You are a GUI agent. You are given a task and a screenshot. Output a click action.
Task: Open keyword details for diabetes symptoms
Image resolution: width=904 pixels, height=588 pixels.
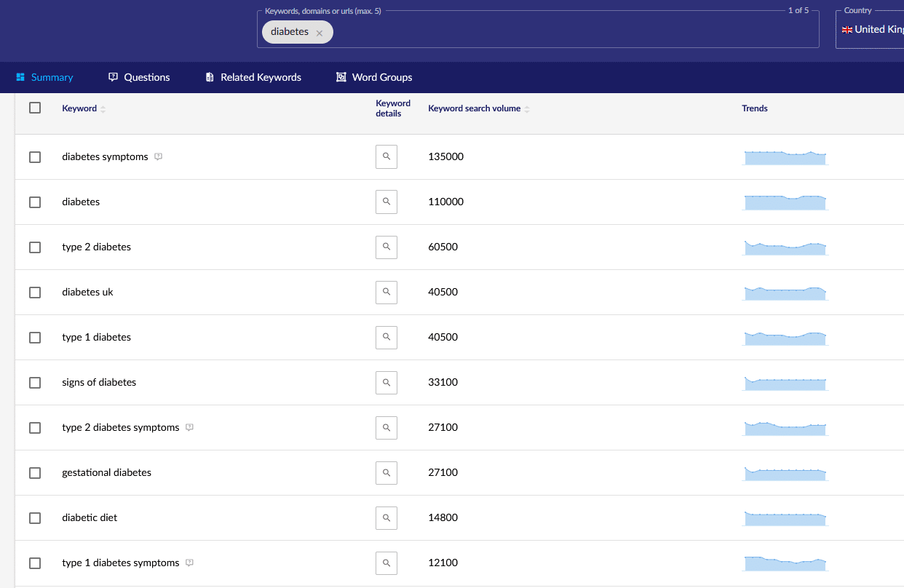[386, 156]
